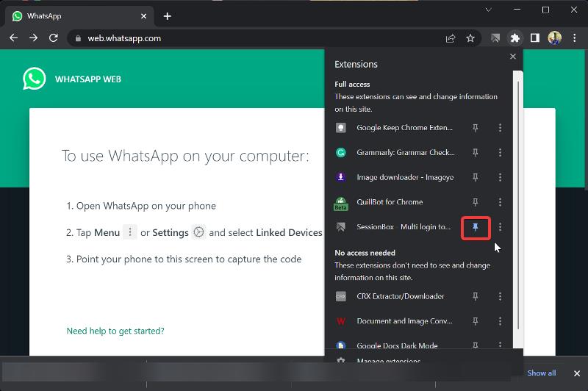The image size is (588, 391).
Task: Click the WhatsApp logo in header
Action: [34, 79]
